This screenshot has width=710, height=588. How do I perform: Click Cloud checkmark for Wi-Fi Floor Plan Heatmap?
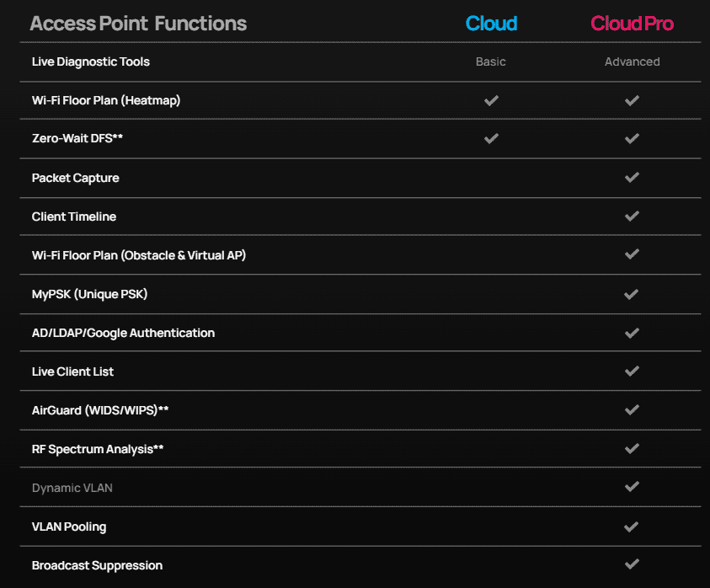point(491,100)
